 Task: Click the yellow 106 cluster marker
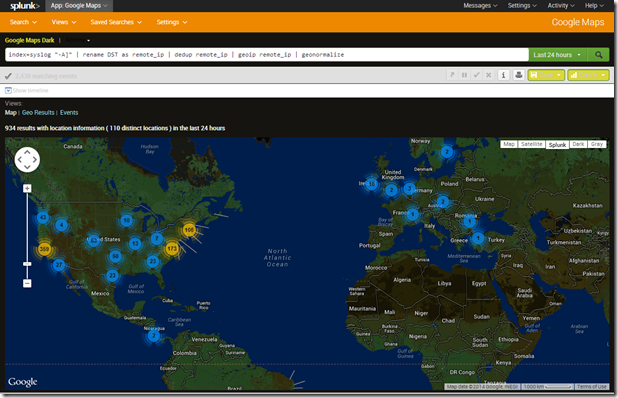[x=189, y=230]
